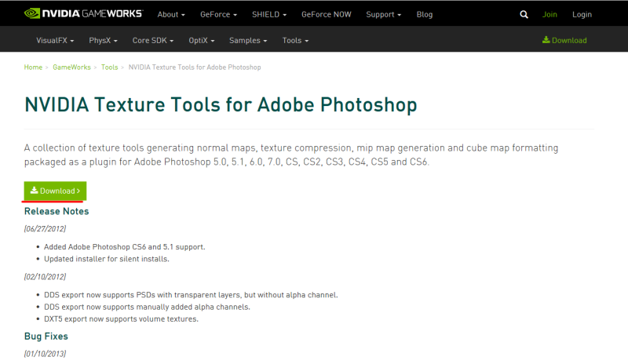Click the green Download button
Image resolution: width=628 pixels, height=364 pixels.
tap(55, 191)
